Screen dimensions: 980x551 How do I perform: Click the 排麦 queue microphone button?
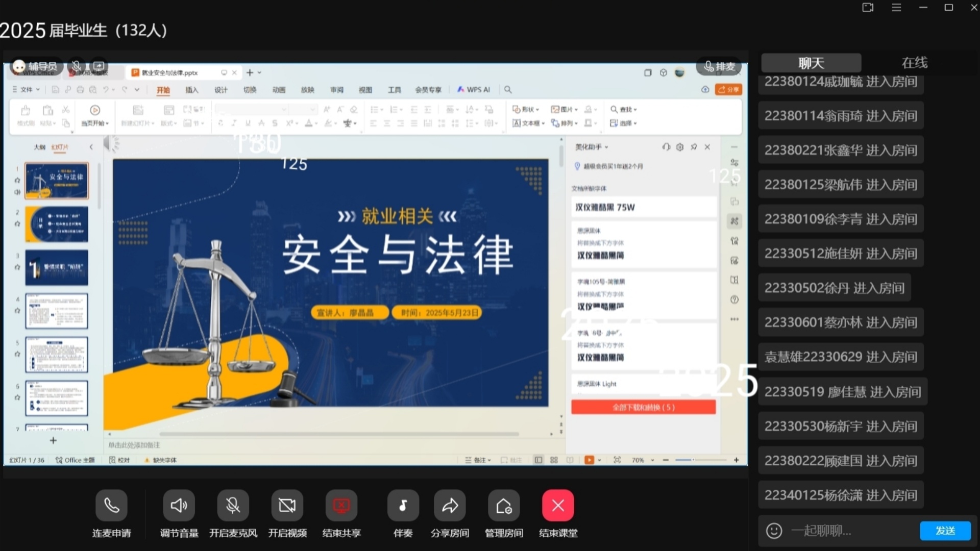(719, 66)
